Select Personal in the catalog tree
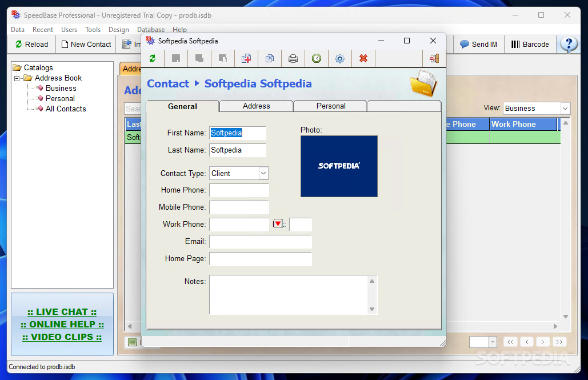588x380 pixels. click(60, 98)
